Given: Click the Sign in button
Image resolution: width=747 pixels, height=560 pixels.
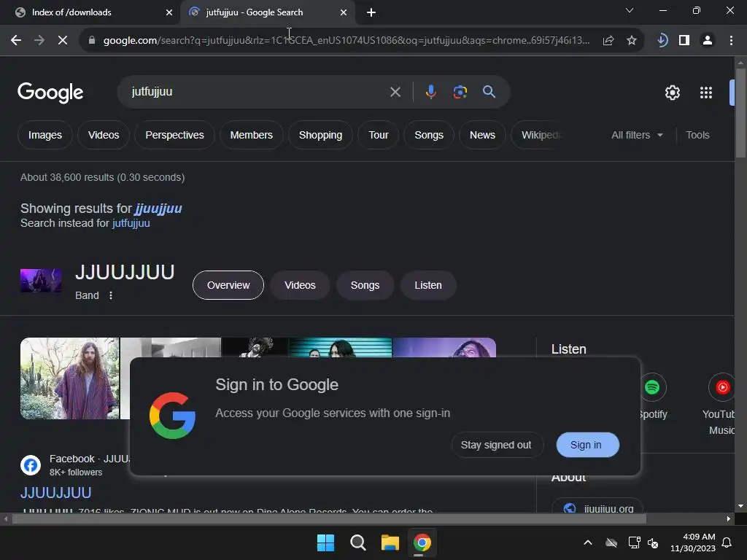Looking at the screenshot, I should pos(587,445).
